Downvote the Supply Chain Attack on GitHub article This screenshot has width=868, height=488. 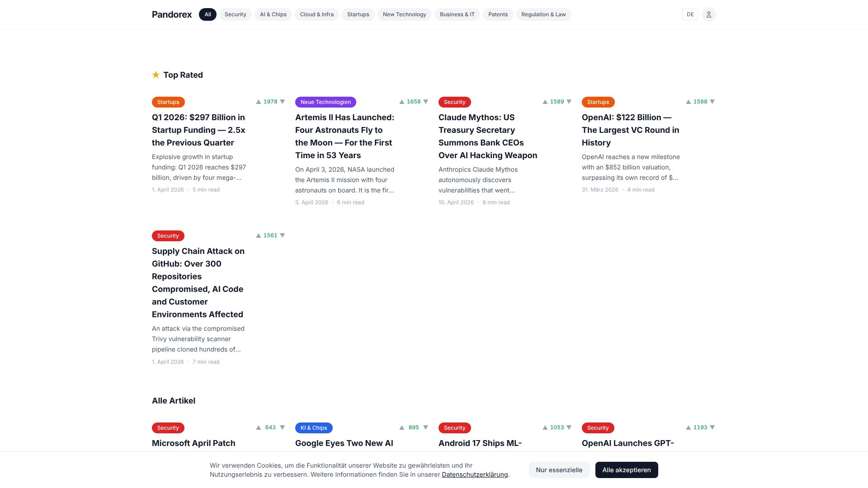point(283,235)
